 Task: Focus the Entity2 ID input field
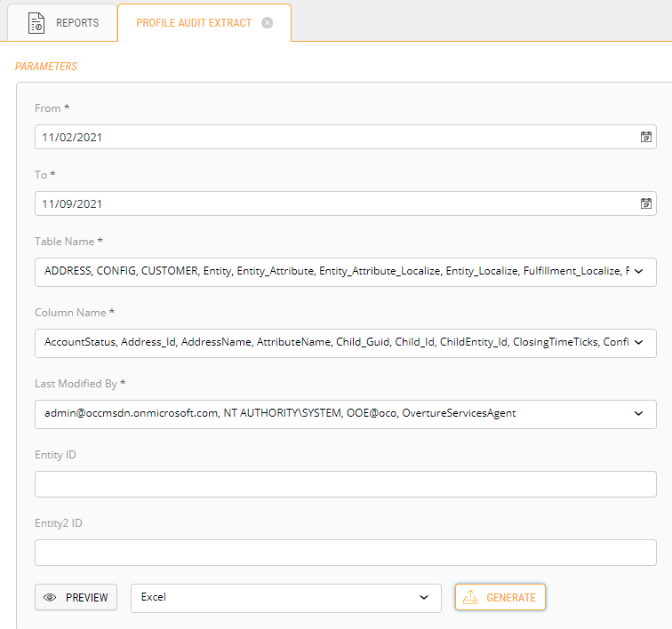coord(345,553)
